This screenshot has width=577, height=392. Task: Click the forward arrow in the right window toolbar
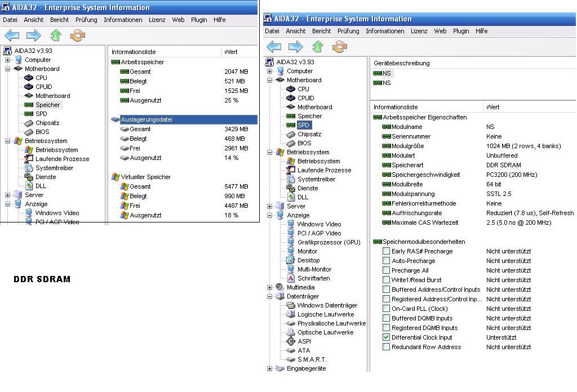tap(296, 47)
